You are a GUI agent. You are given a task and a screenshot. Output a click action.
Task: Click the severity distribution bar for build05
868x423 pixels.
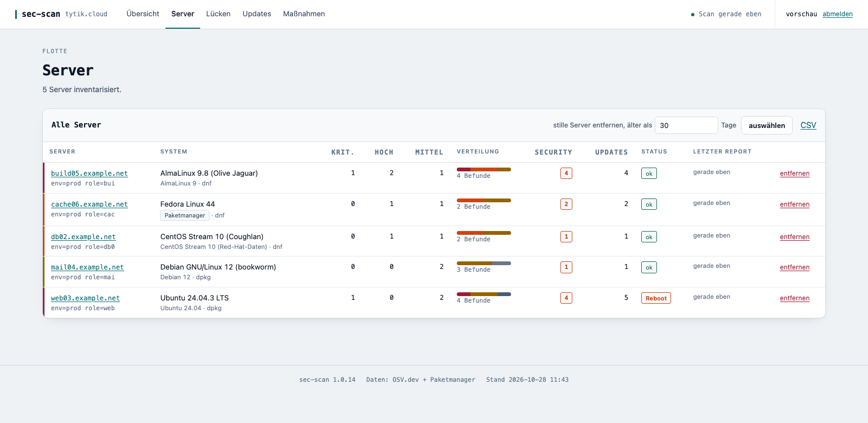(484, 170)
